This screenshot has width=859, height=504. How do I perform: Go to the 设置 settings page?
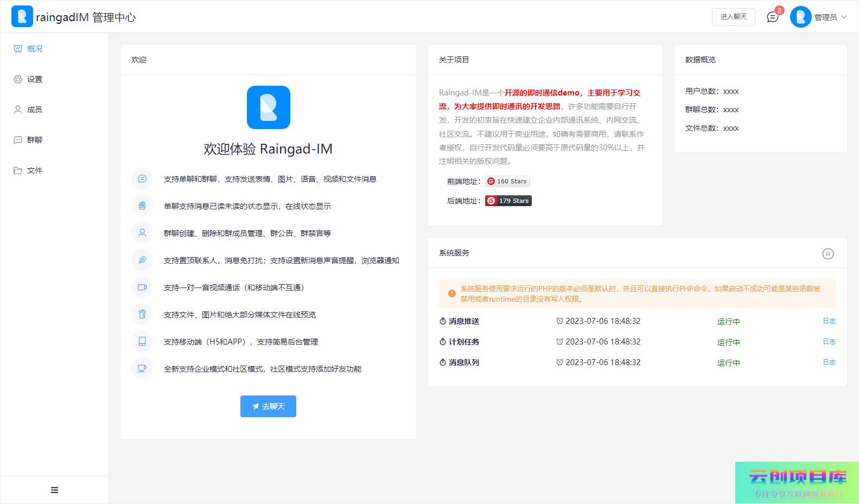(x=34, y=79)
